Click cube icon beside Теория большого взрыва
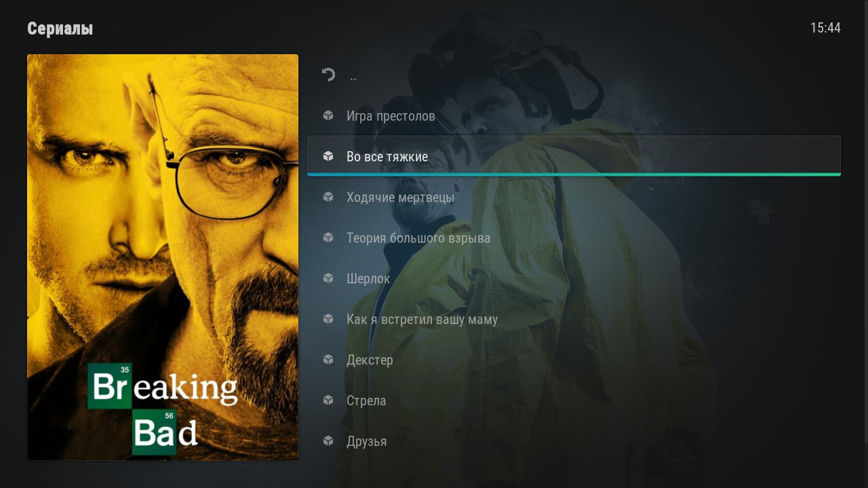This screenshot has height=488, width=868. [328, 238]
